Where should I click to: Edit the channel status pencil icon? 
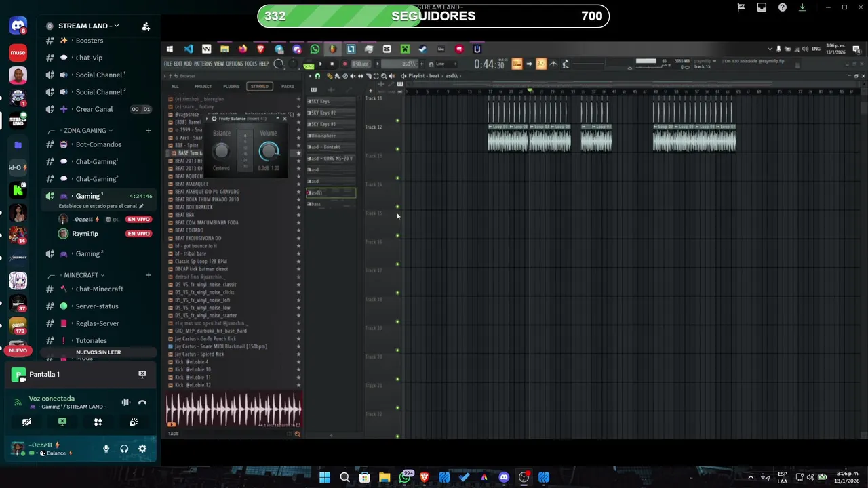click(142, 206)
